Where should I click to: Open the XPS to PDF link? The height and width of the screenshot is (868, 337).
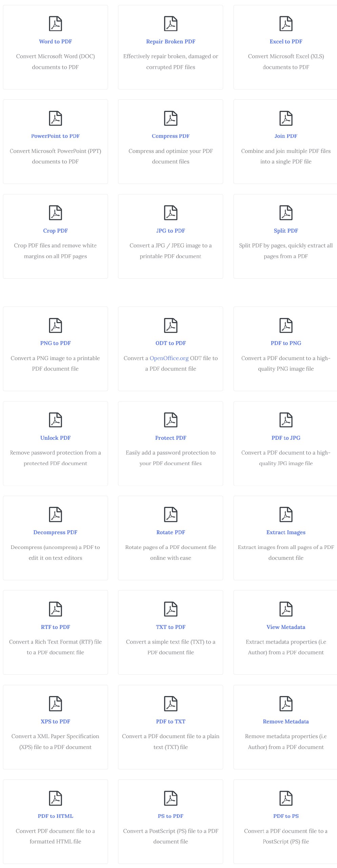point(56,722)
